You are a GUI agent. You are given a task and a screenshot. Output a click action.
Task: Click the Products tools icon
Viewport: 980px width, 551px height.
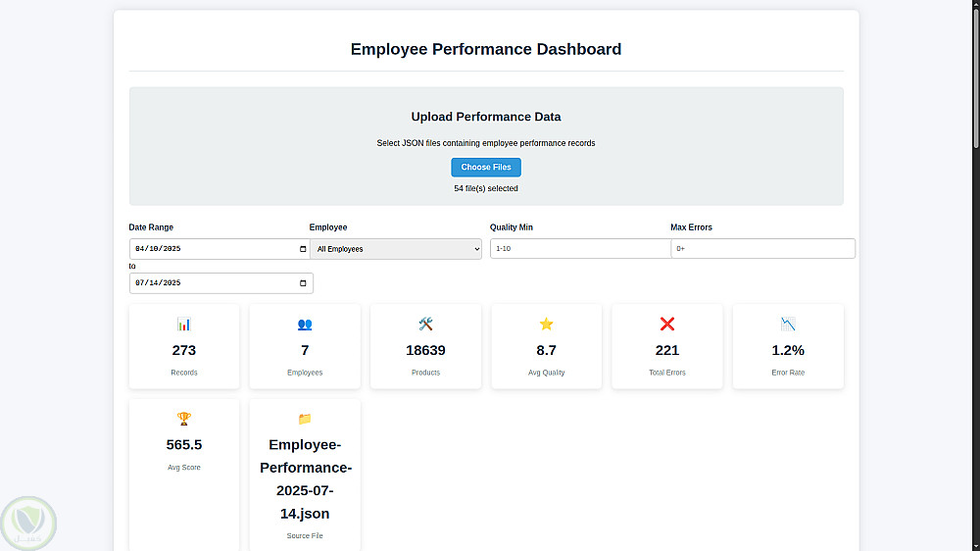click(x=425, y=324)
